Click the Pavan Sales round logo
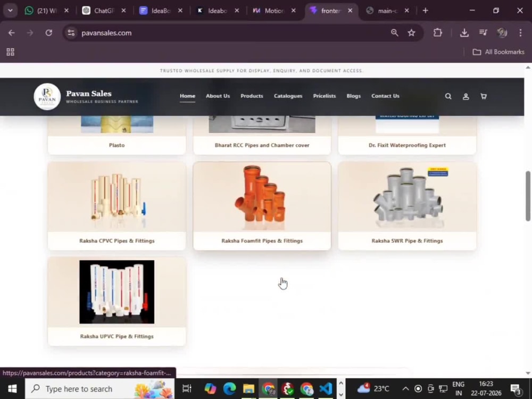This screenshot has width=532, height=399. [x=47, y=97]
